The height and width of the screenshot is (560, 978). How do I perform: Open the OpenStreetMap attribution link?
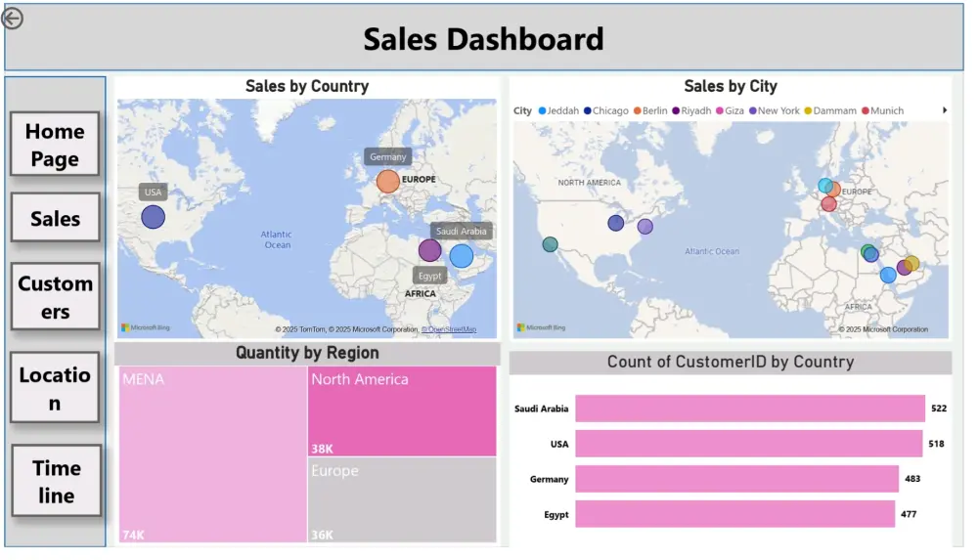click(x=449, y=329)
